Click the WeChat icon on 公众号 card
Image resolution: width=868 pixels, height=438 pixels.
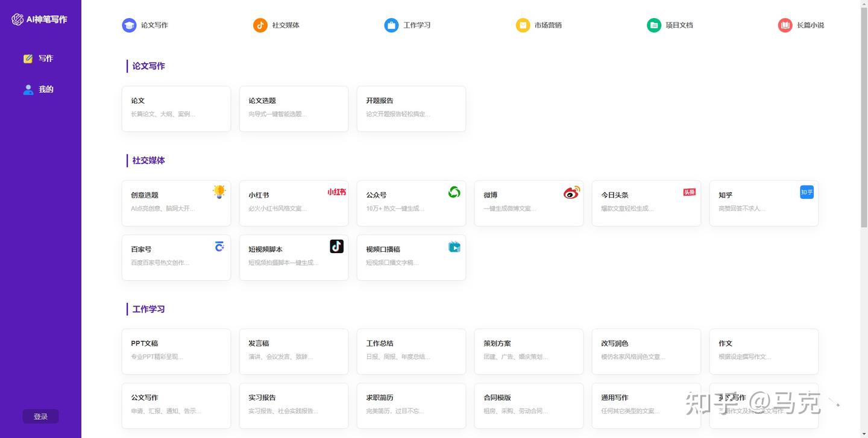click(x=454, y=192)
